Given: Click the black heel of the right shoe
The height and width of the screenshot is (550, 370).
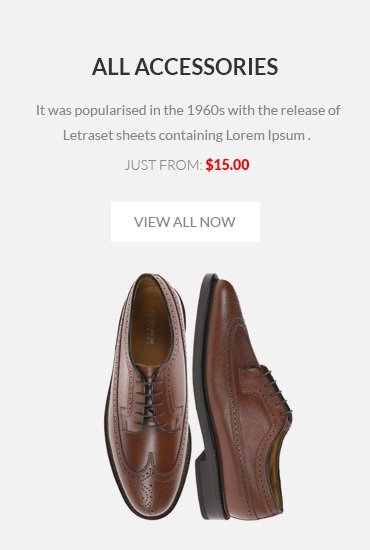Looking at the screenshot, I should click(208, 486).
